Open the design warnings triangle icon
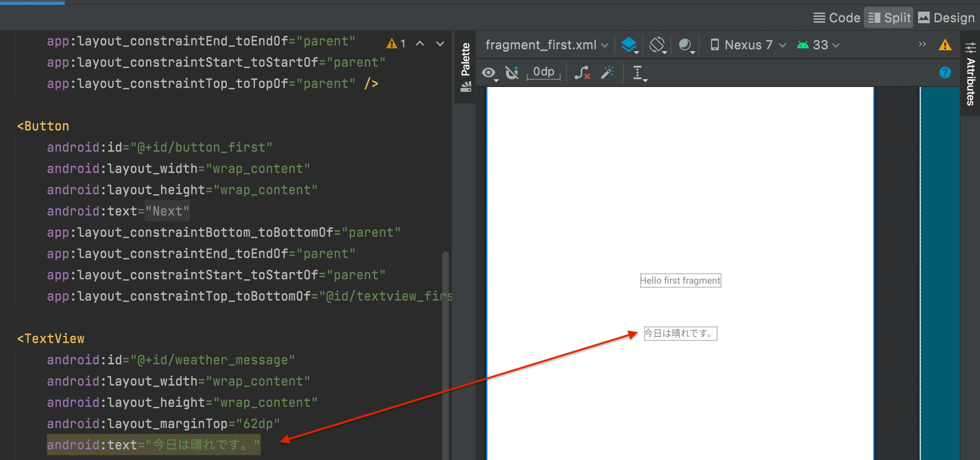Viewport: 980px width, 460px height. pos(945,45)
